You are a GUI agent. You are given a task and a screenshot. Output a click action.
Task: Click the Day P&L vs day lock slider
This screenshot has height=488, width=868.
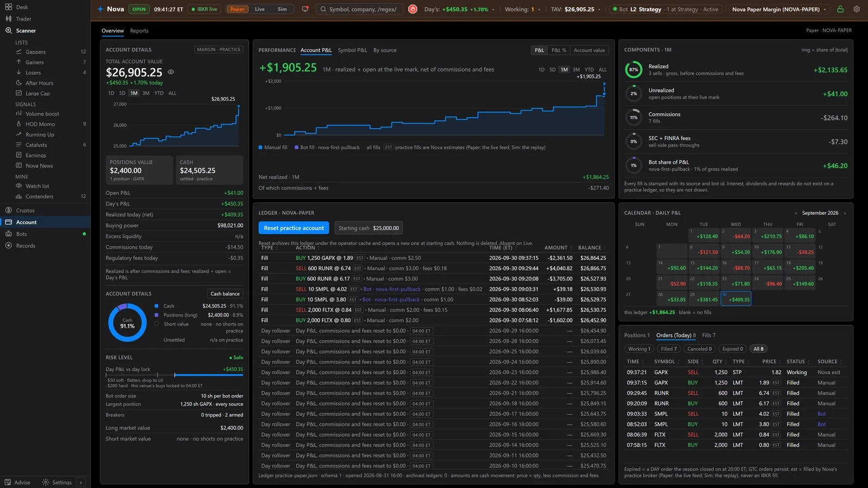(x=174, y=375)
